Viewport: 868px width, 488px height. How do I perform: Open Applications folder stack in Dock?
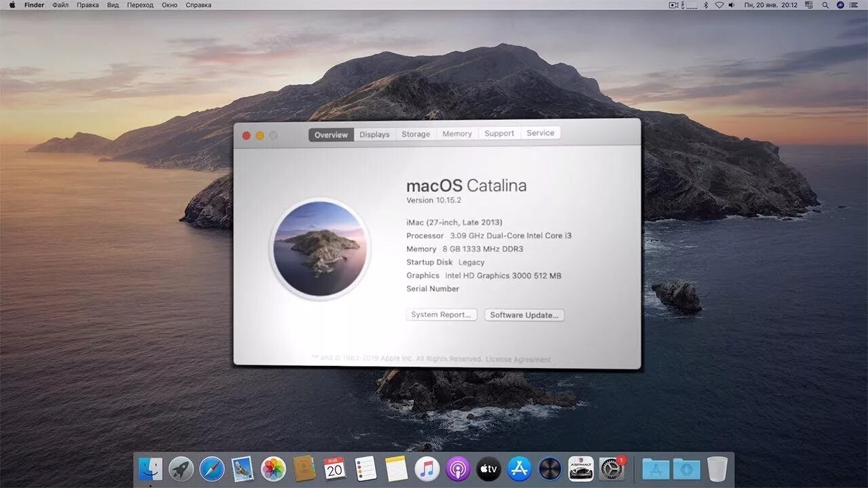656,469
